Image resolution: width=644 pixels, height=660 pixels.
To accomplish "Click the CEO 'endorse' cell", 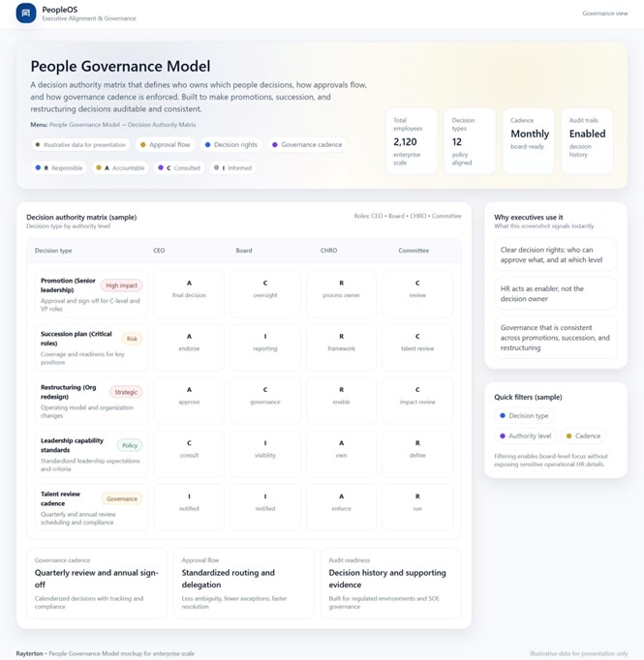I will pos(189,347).
